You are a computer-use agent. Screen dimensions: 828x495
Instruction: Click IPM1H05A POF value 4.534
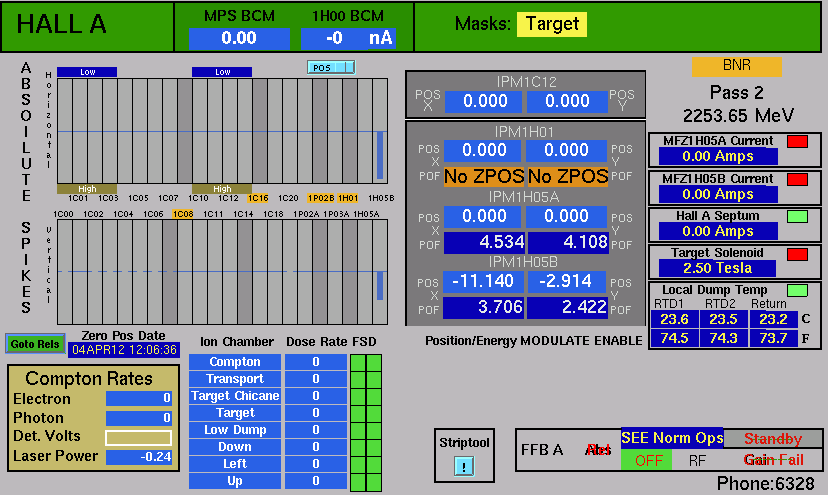click(x=484, y=242)
